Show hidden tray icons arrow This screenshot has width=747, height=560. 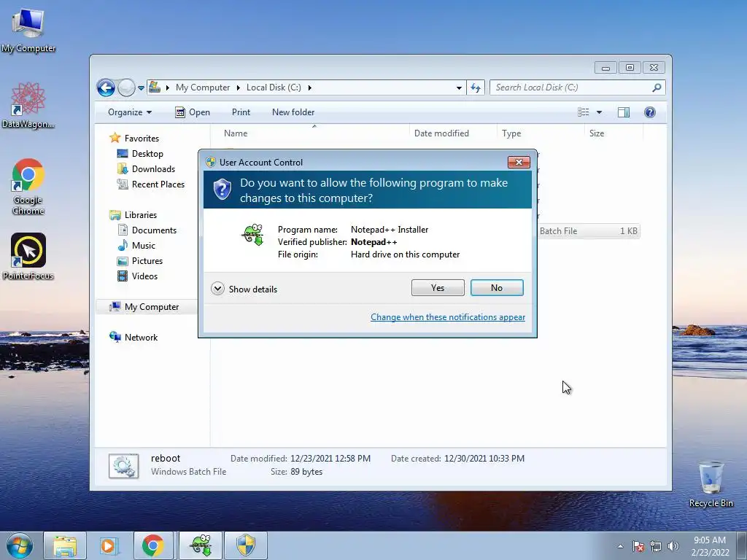tap(620, 546)
